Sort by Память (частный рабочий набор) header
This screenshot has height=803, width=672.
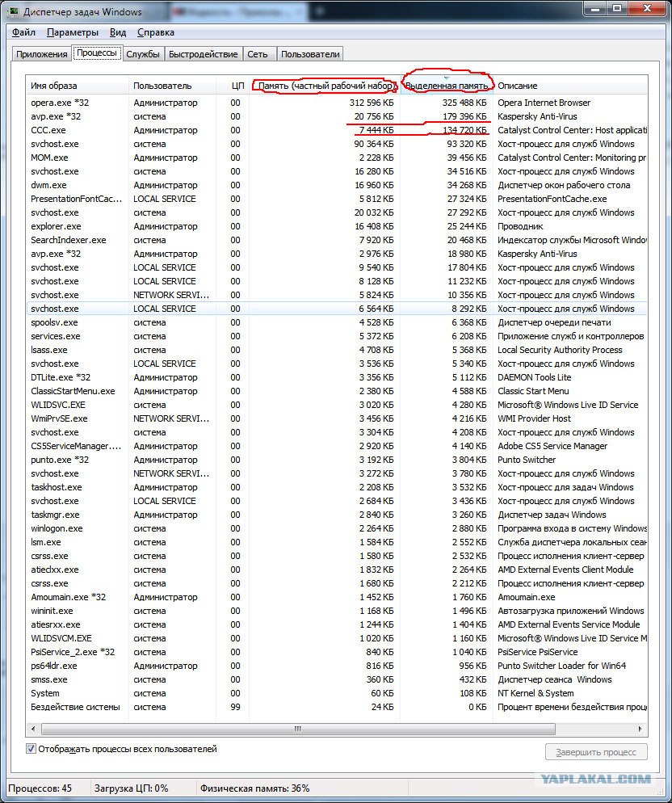point(325,86)
